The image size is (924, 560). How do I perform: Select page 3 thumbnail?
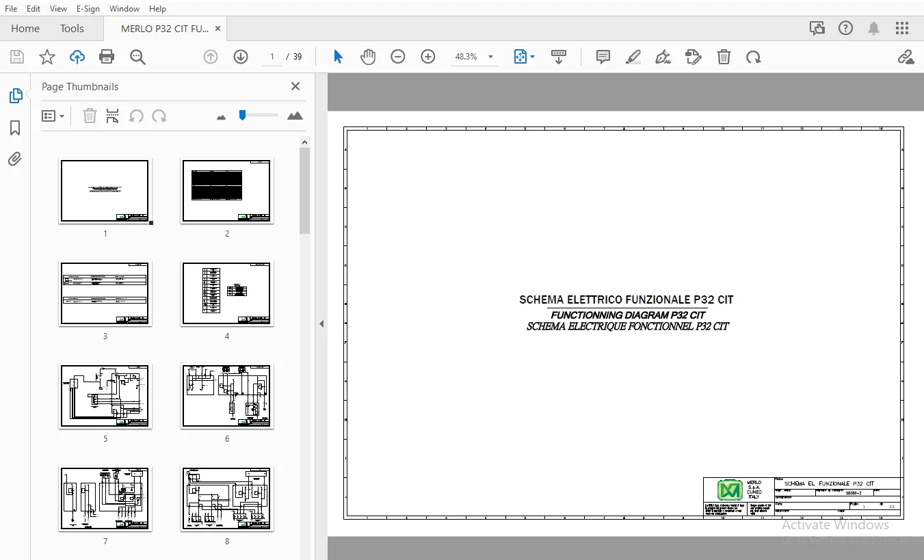(x=105, y=293)
